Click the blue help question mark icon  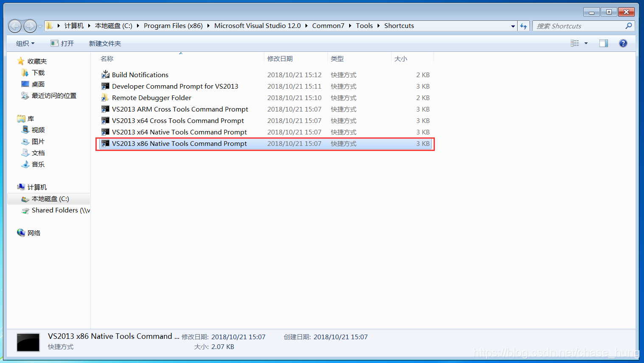coord(623,43)
